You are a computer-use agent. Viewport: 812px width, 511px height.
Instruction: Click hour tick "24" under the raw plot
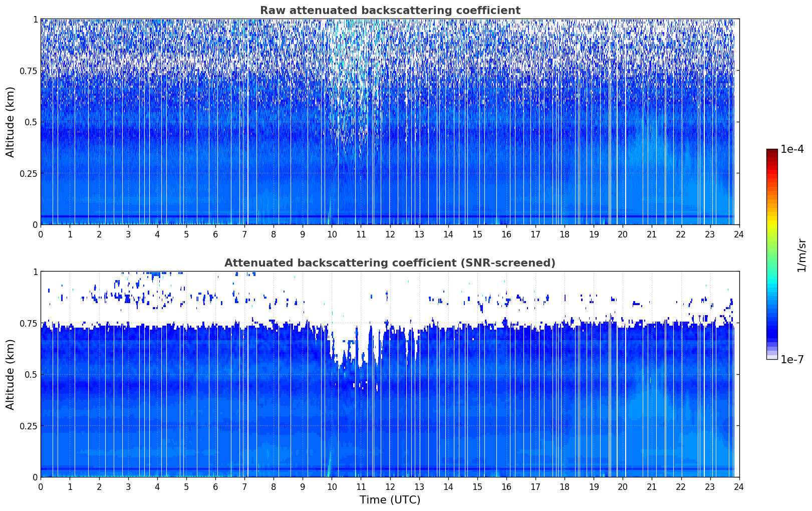(x=739, y=234)
